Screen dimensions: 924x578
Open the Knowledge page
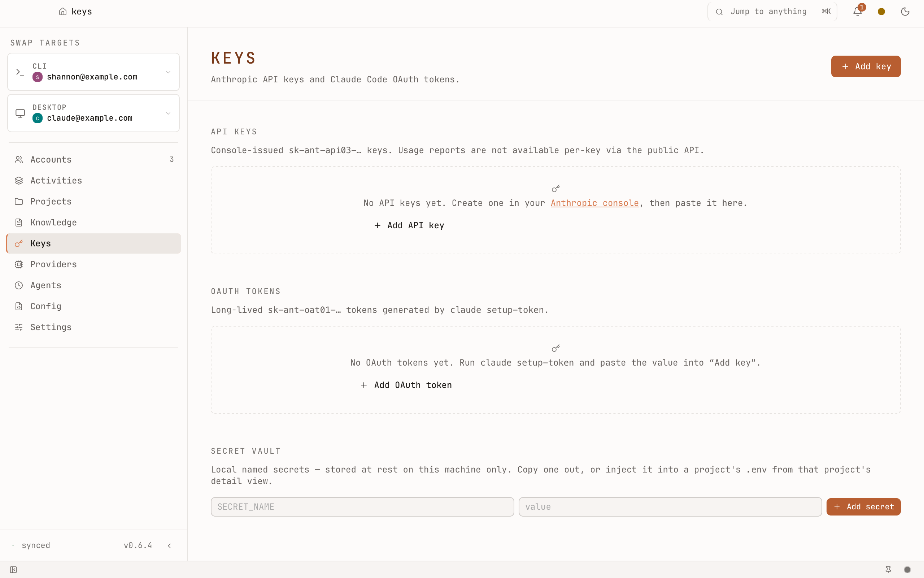(93, 223)
